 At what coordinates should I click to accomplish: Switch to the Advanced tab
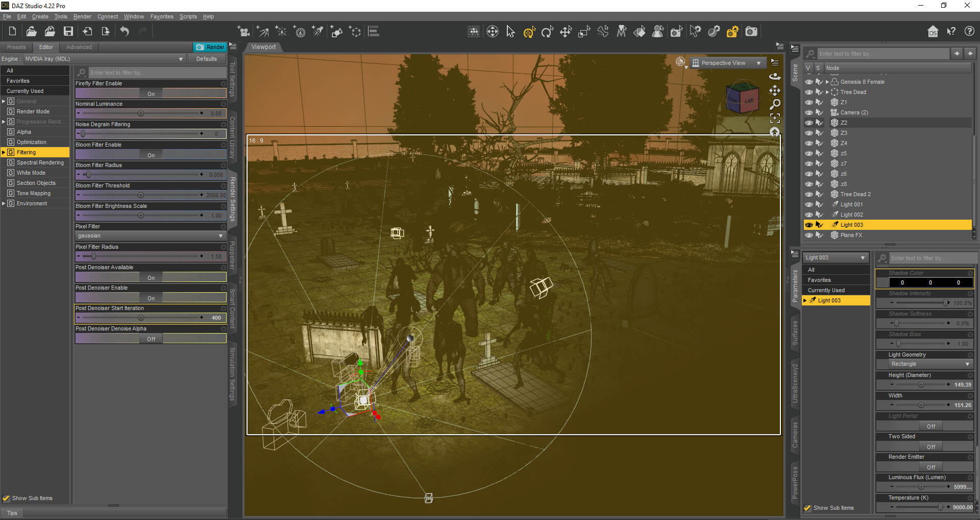click(79, 47)
